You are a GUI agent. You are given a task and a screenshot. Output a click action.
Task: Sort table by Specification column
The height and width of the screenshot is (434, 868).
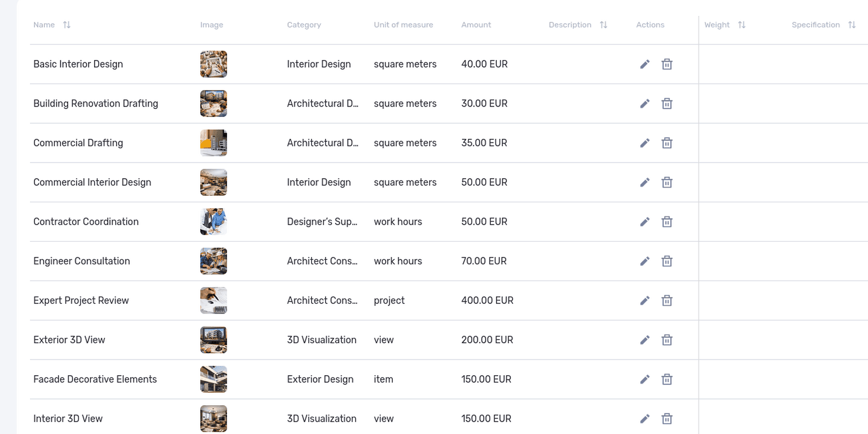[x=852, y=25]
